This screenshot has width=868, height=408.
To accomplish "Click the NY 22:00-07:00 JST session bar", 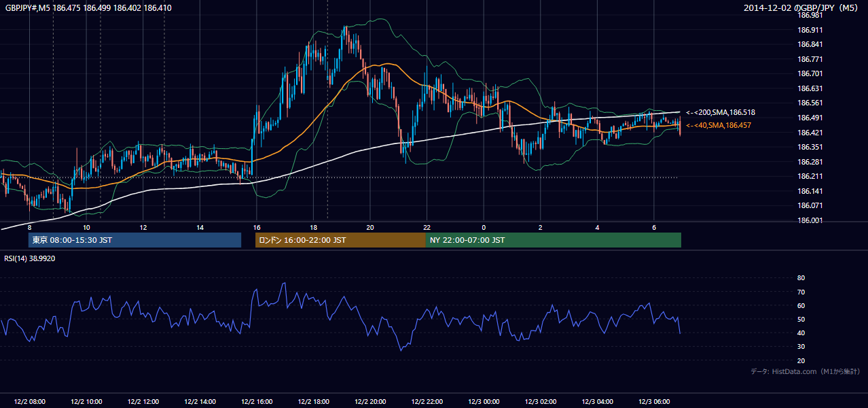I will tap(554, 240).
